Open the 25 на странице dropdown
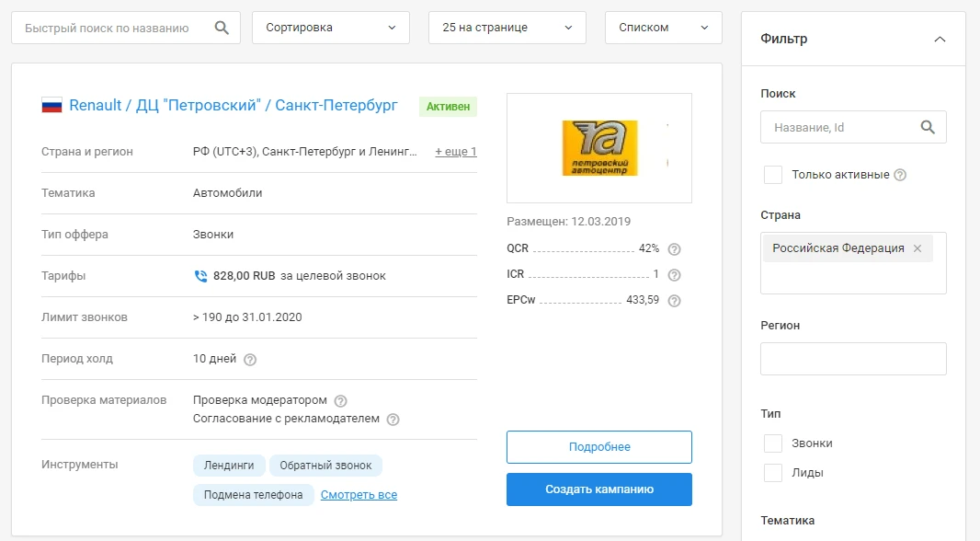 point(507,28)
